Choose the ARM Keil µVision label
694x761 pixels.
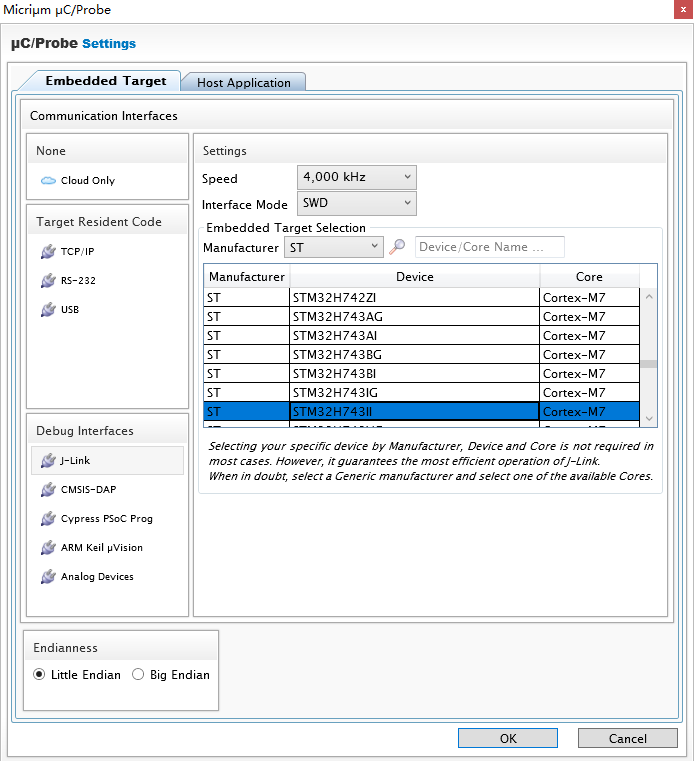[102, 548]
